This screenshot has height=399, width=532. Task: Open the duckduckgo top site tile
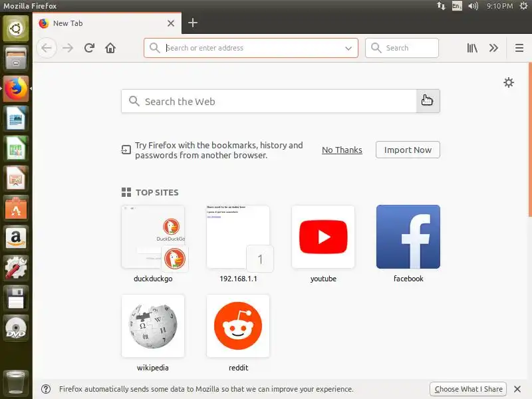click(x=153, y=237)
